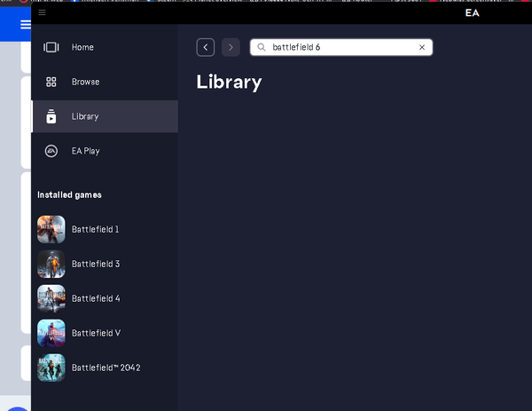The width and height of the screenshot is (532, 411).
Task: Click the magnifying glass search icon
Action: coord(262,47)
